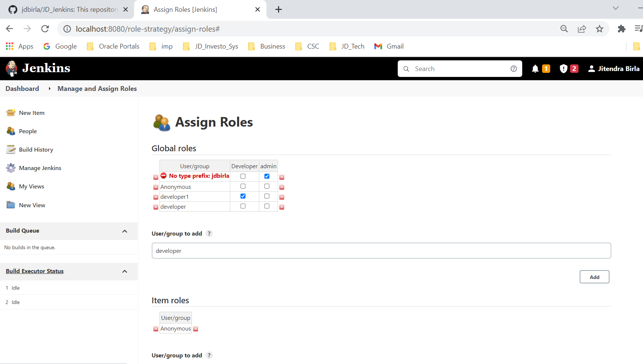
Task: Click the Manage Jenkins gear icon
Action: coord(11,168)
